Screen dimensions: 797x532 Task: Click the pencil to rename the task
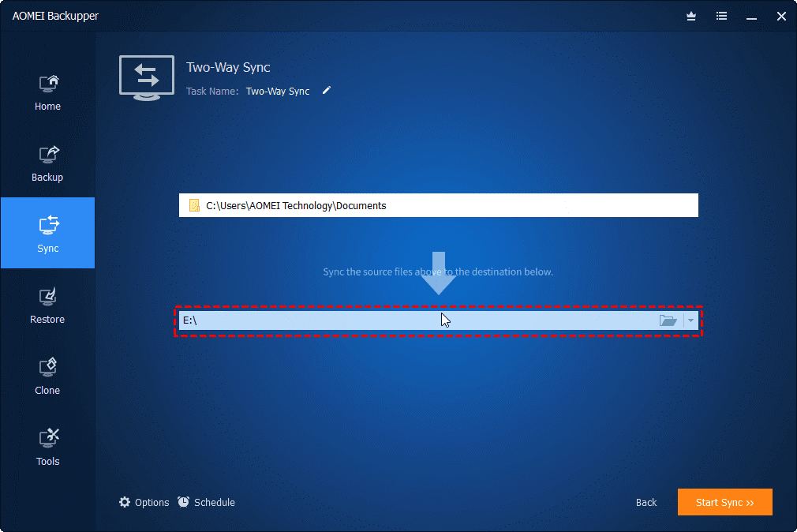coord(327,90)
